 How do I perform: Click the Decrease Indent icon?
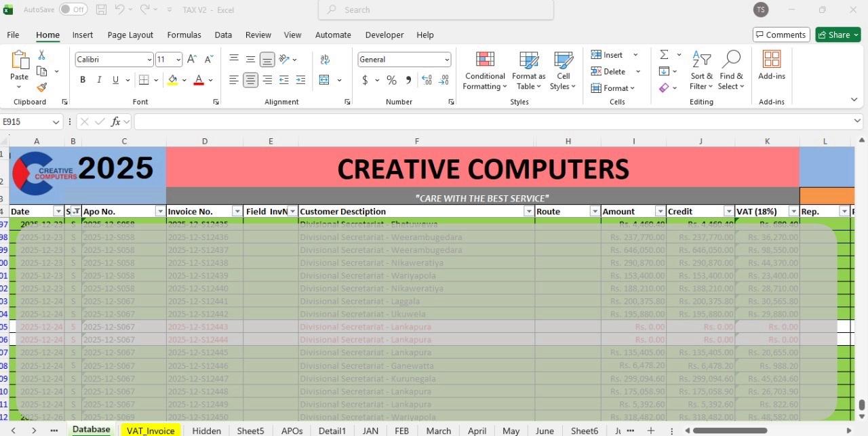tap(284, 80)
